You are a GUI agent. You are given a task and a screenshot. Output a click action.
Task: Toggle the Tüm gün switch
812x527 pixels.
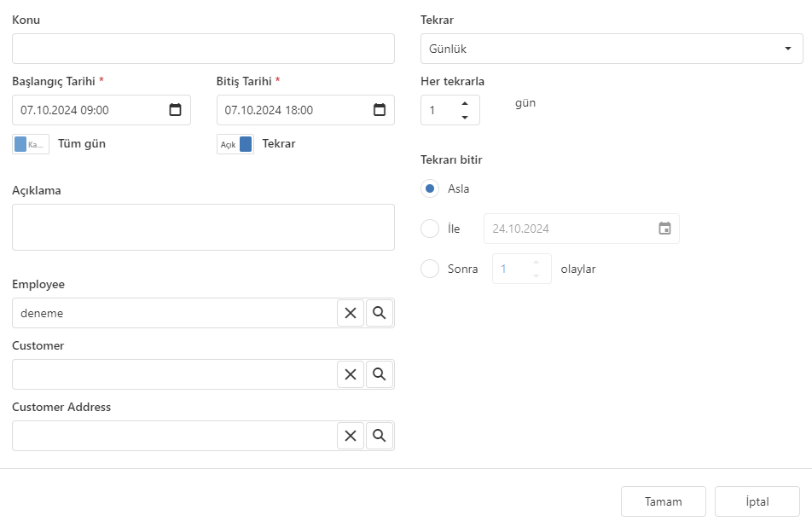[x=31, y=144]
